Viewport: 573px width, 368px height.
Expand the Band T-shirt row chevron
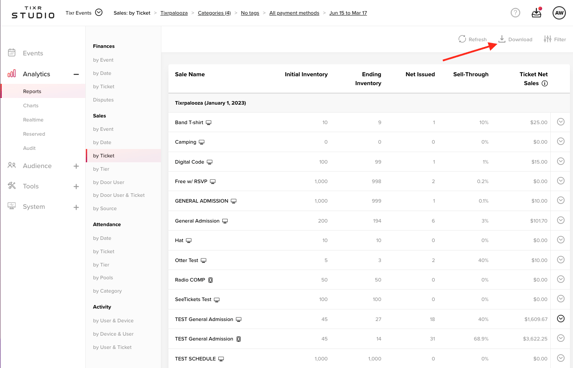(x=561, y=122)
